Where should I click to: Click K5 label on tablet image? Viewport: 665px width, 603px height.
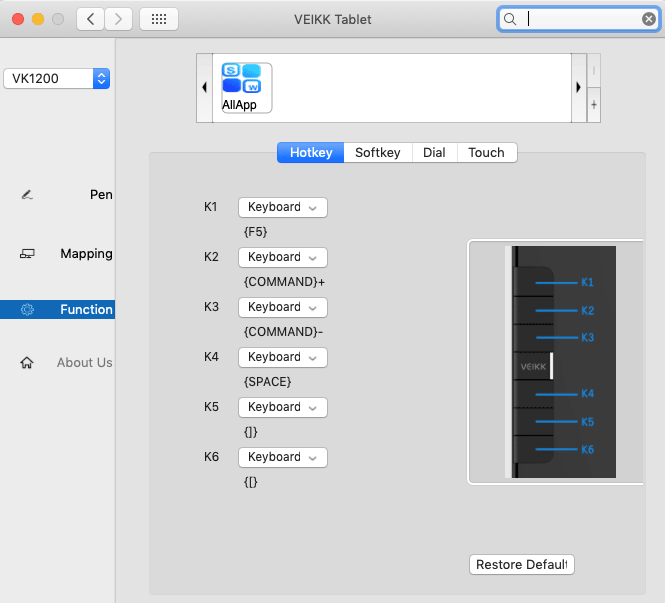click(587, 422)
